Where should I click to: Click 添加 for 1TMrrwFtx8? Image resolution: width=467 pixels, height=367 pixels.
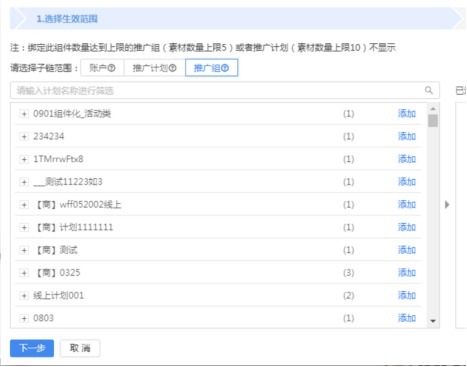click(407, 159)
